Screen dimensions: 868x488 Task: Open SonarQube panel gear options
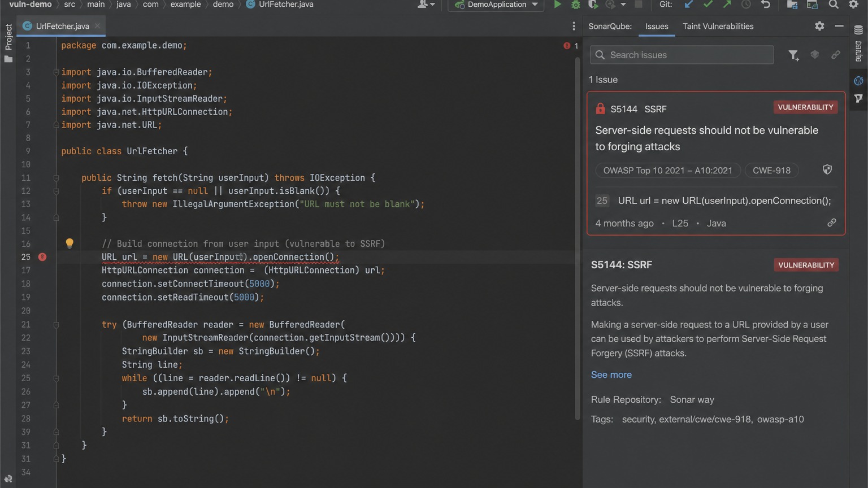819,26
